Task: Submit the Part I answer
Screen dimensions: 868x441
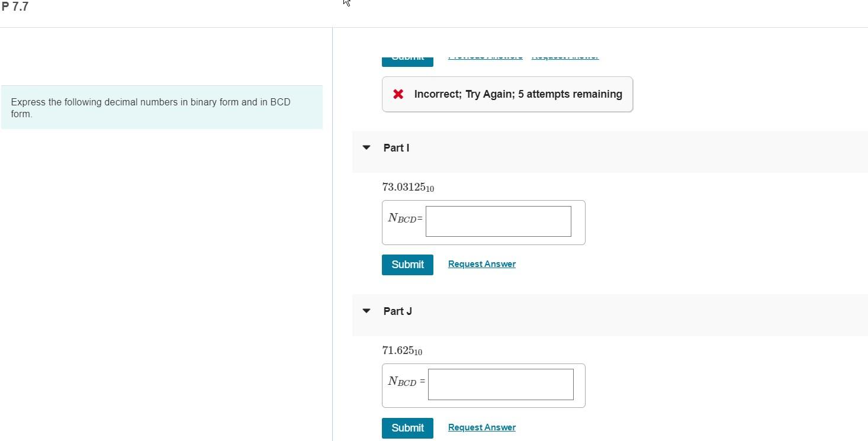Action: click(407, 265)
